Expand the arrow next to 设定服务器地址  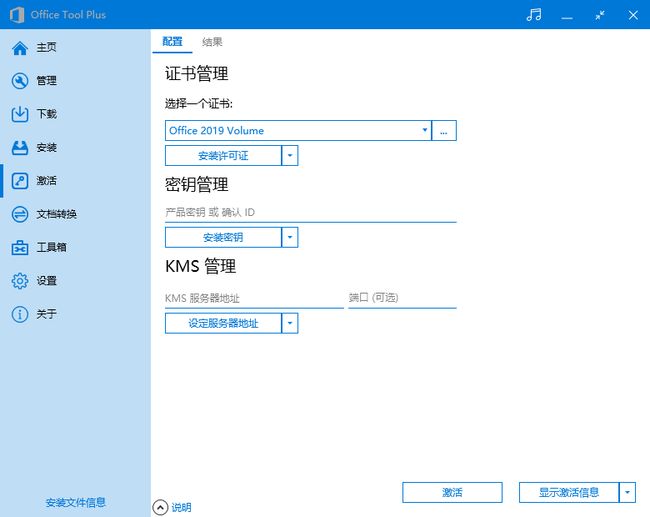tap(290, 323)
